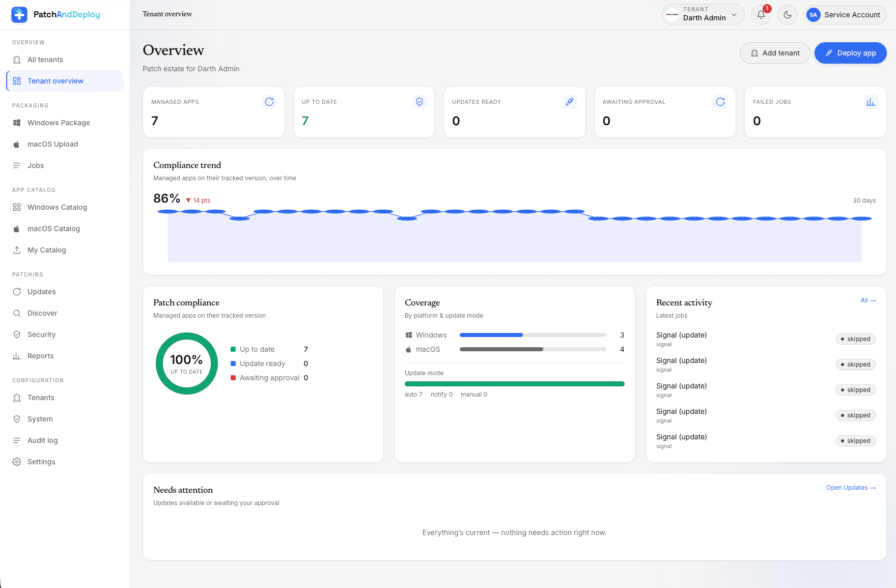Click the System shield icon
The width and height of the screenshot is (896, 588).
(x=17, y=419)
